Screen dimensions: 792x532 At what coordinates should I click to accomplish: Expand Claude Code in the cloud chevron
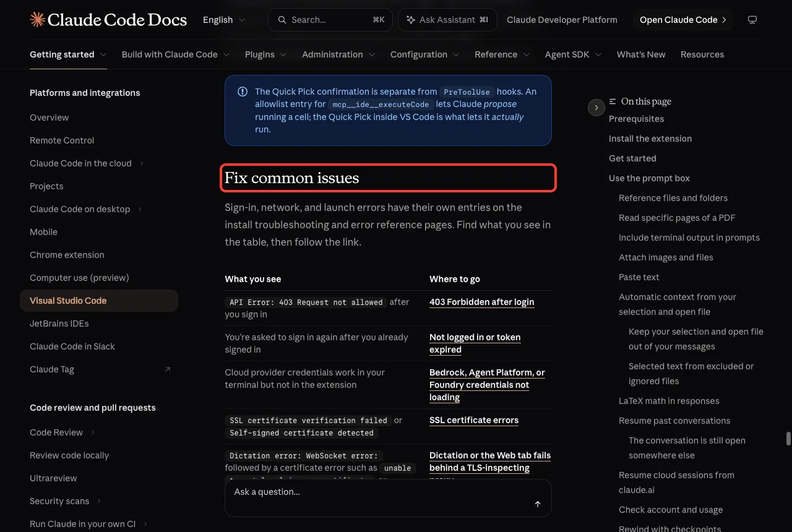pos(142,163)
